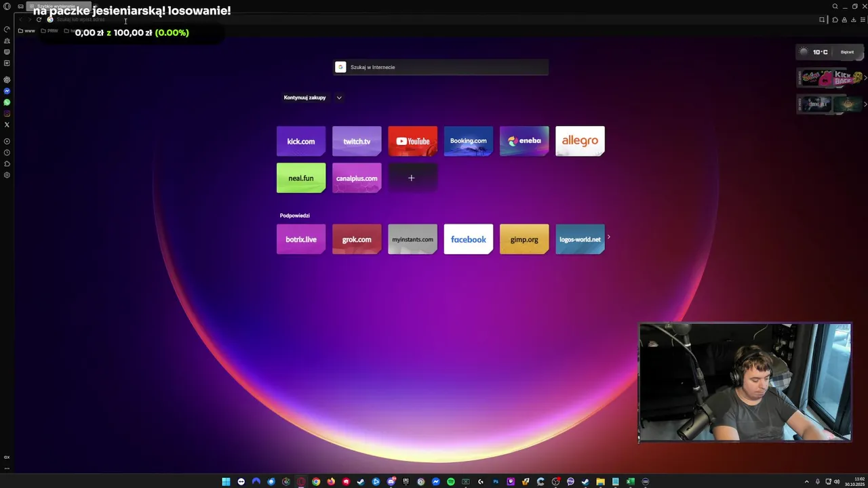868x488 pixels.
Task: Open the Opera menu logo icon
Action: click(x=7, y=7)
